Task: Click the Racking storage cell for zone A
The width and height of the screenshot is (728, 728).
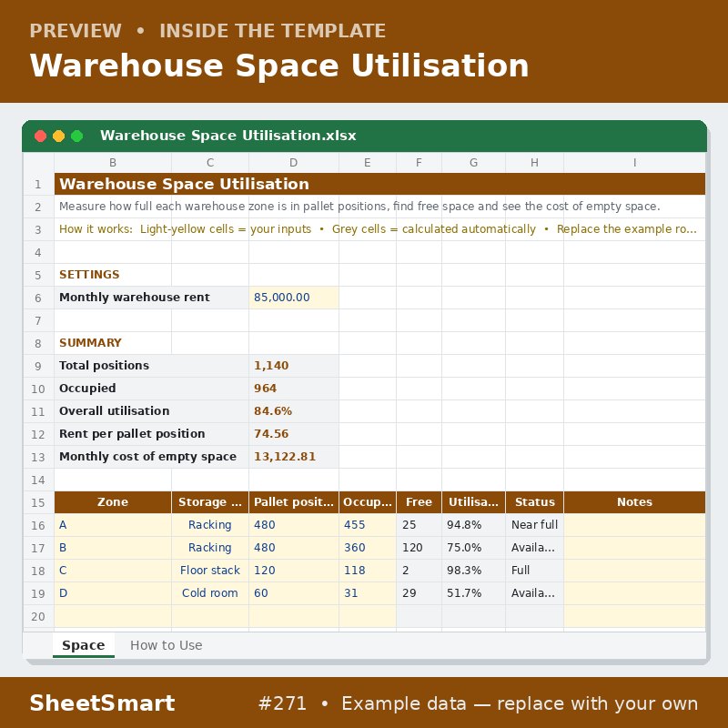Action: point(210,525)
